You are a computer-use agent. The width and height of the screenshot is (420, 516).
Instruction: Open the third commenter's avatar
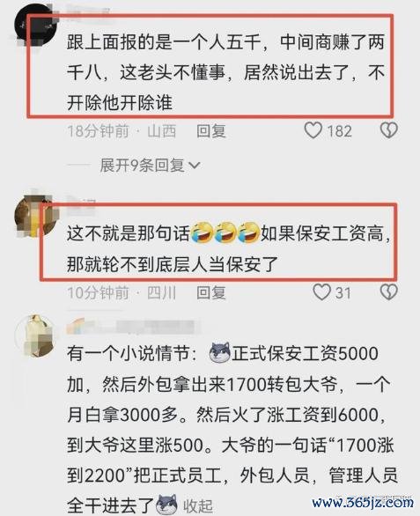click(x=34, y=335)
